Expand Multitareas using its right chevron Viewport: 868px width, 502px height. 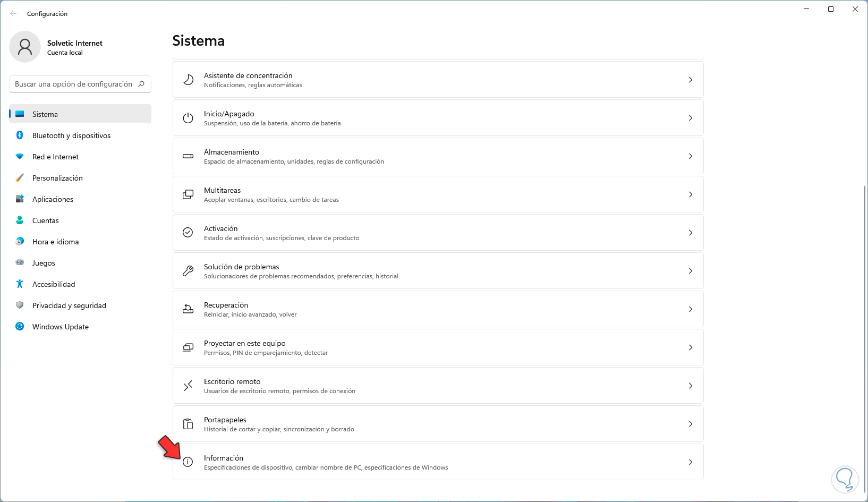click(x=691, y=194)
